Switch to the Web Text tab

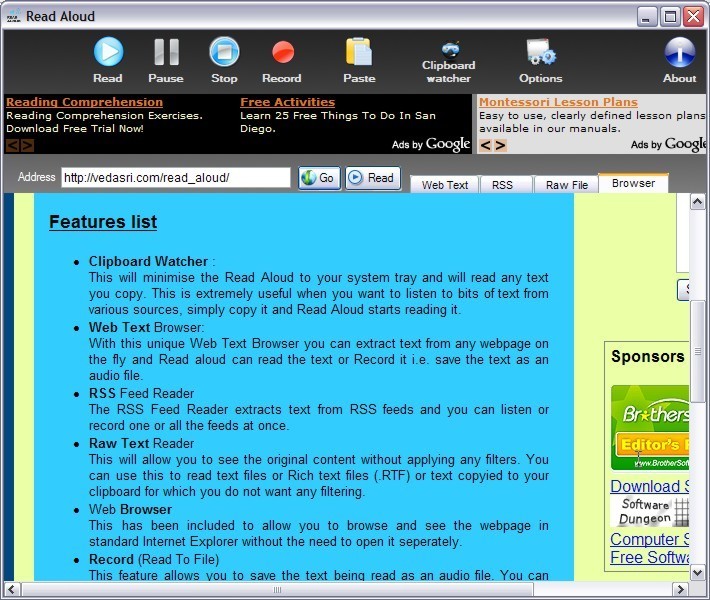pyautogui.click(x=445, y=185)
